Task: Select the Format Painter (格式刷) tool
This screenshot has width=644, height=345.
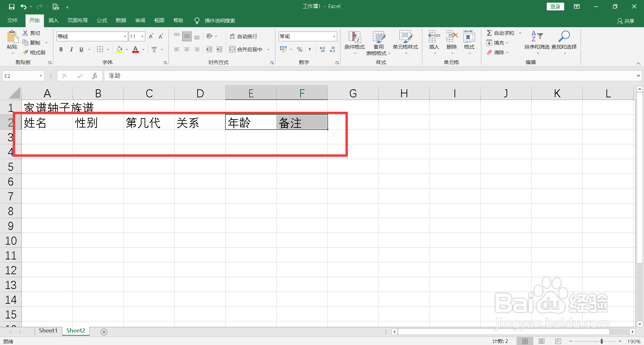Action: (34, 52)
